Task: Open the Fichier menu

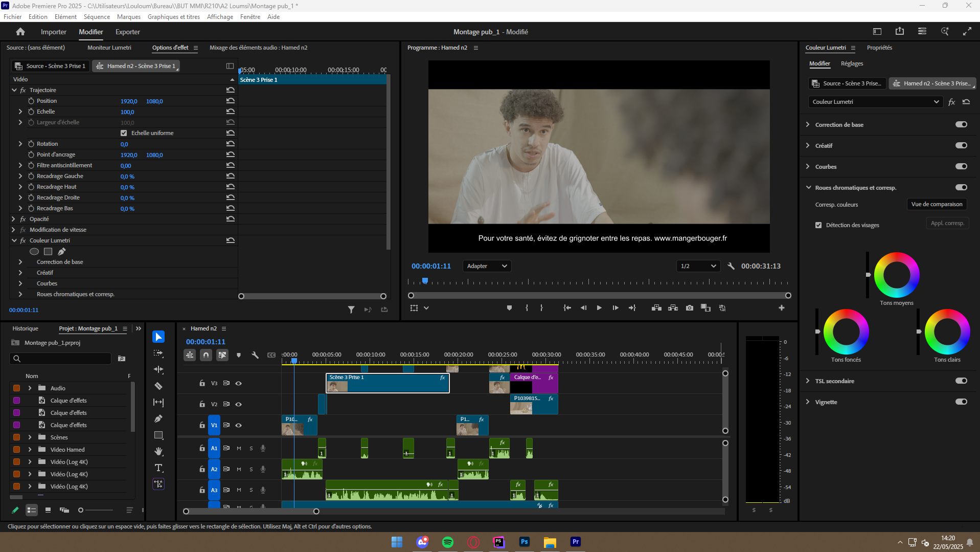Action: 12,16
